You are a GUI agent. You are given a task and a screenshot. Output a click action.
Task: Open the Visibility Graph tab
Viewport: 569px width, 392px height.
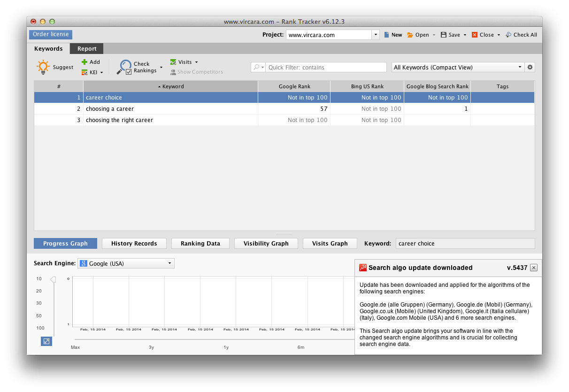[x=266, y=243]
